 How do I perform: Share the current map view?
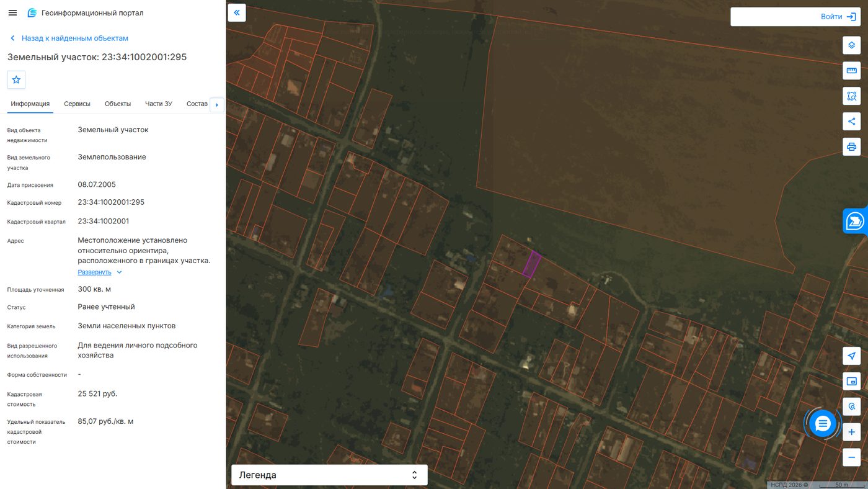pos(851,121)
